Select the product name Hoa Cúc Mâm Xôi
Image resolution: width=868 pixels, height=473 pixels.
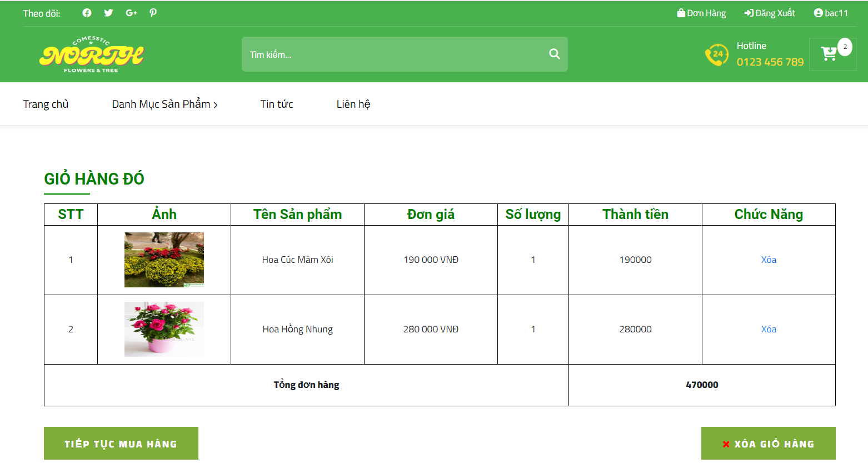[x=297, y=260]
